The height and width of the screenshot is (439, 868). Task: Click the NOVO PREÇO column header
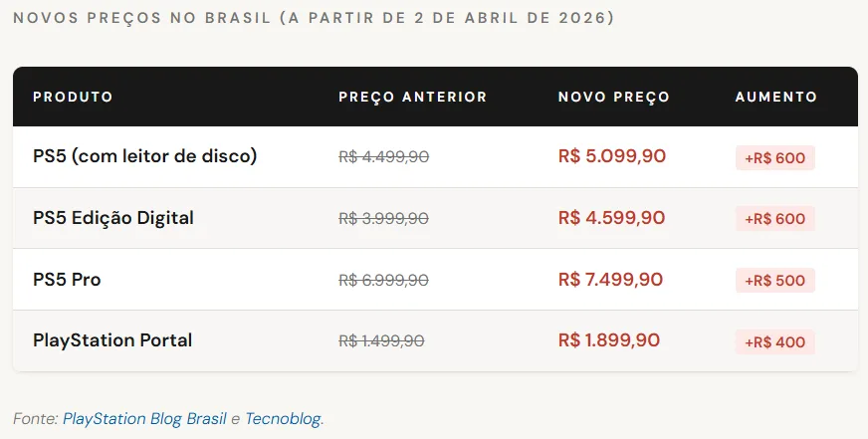click(613, 97)
